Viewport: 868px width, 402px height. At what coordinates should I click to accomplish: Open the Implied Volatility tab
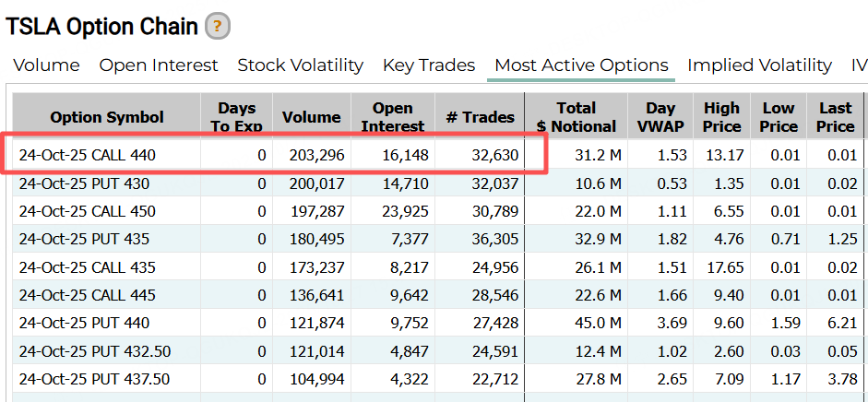tap(759, 65)
